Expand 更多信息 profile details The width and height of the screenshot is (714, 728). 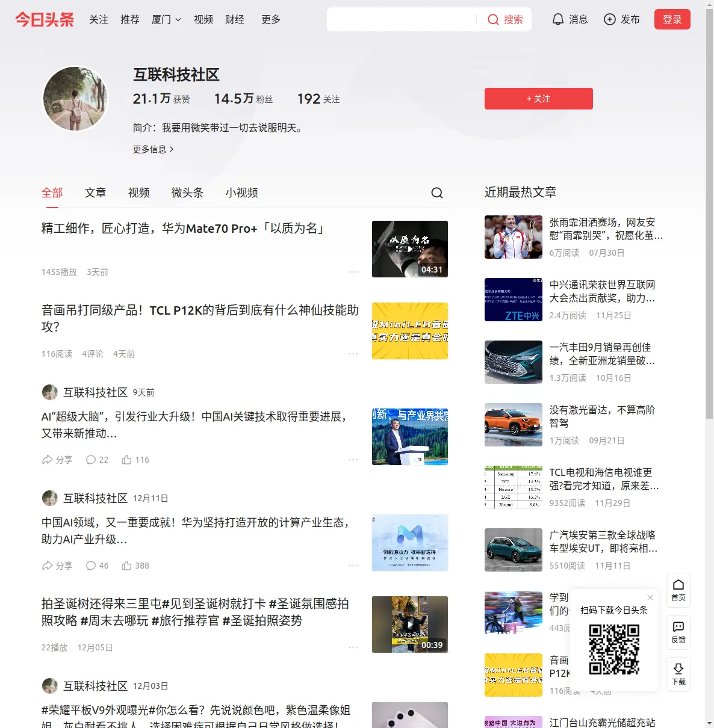[154, 149]
